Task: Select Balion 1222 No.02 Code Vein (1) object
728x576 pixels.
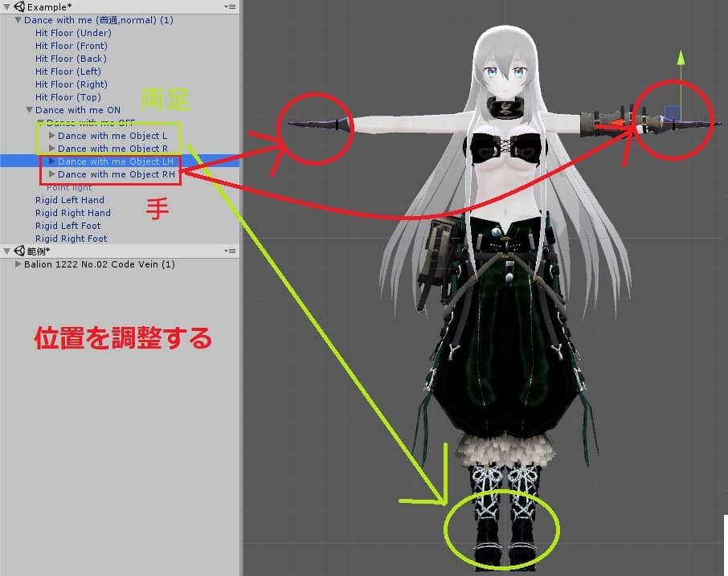Action: (100, 264)
